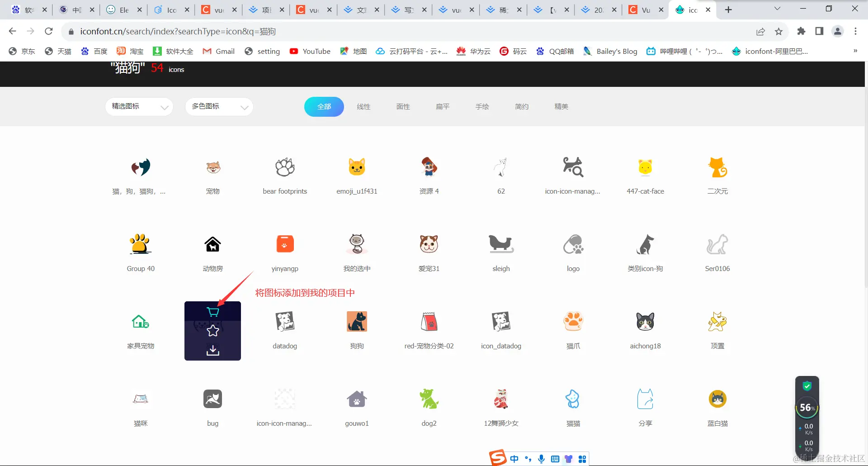
Task: Open the 多色图标 dropdown
Action: 219,106
